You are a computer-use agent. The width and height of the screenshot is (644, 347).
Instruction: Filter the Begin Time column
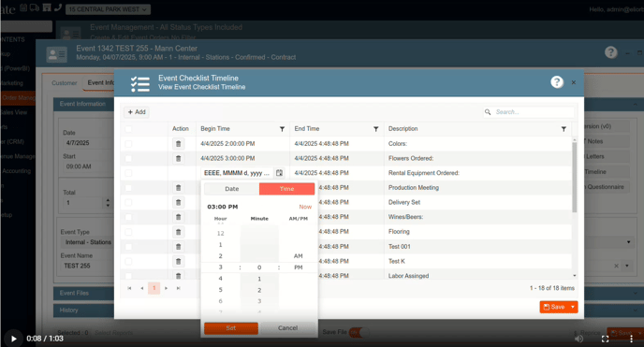coord(282,129)
